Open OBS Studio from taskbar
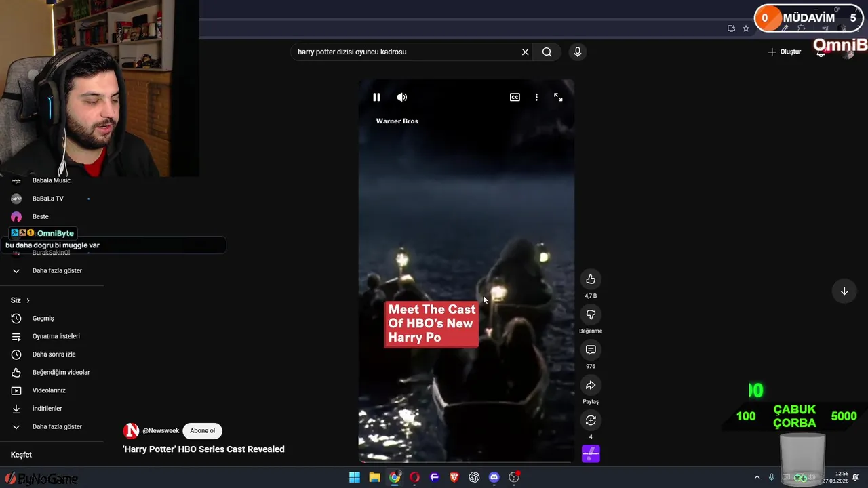 [x=514, y=477]
